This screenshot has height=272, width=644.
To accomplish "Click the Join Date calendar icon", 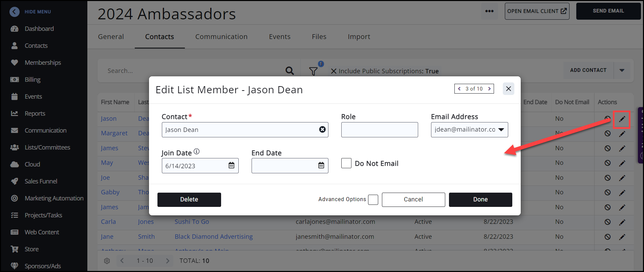I will click(x=231, y=166).
